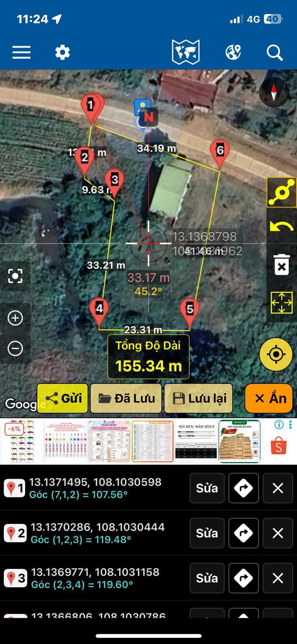This screenshot has height=644, width=297.
Task: Zoom in with the plus button
Action: [15, 318]
